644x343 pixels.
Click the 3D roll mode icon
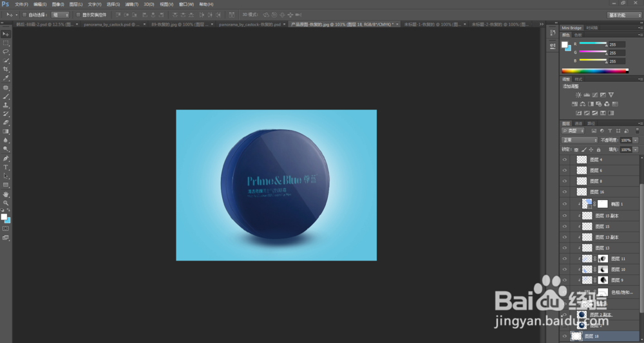tap(274, 15)
